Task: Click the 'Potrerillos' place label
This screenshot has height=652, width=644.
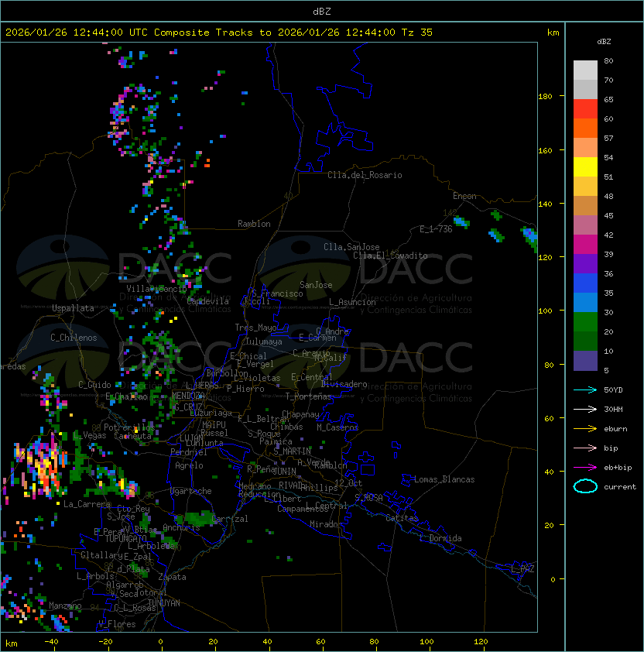Action: (129, 427)
